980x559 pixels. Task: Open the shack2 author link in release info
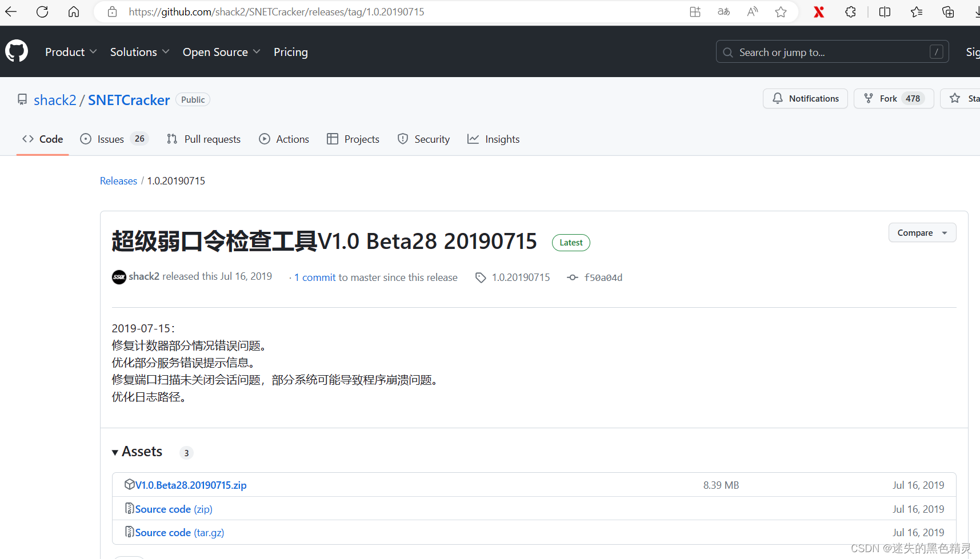(144, 276)
